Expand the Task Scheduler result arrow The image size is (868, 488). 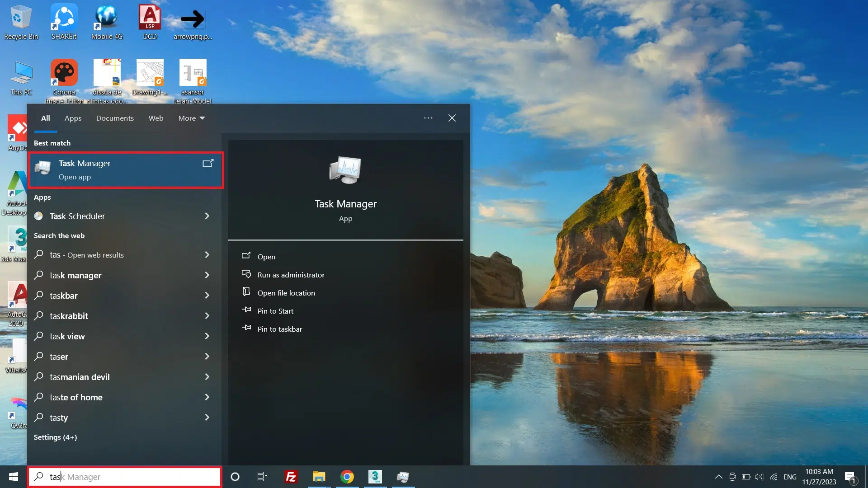[207, 216]
